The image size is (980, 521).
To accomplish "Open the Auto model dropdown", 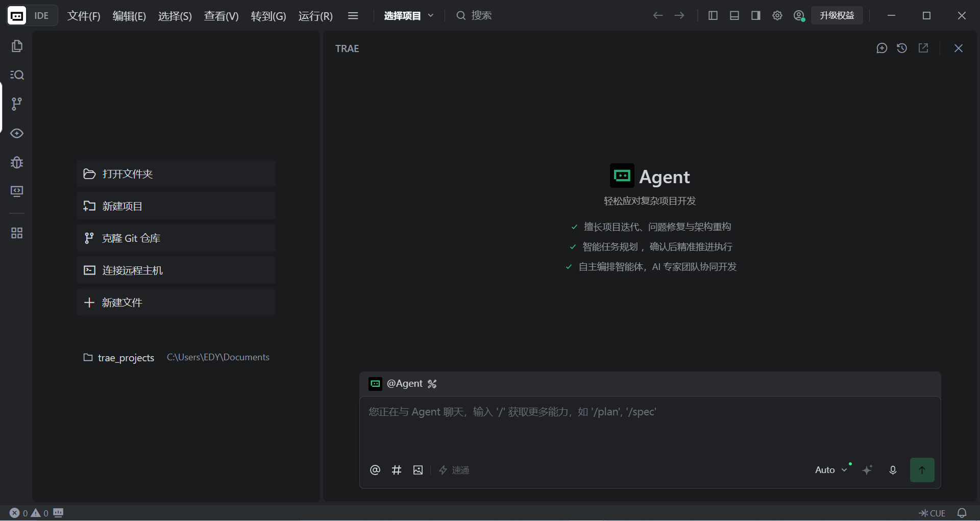I will click(x=831, y=470).
